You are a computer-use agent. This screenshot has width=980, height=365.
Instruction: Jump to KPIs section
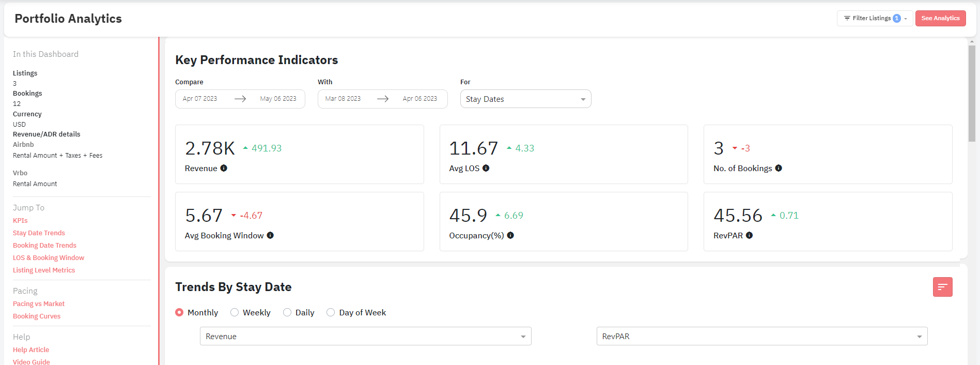point(20,220)
